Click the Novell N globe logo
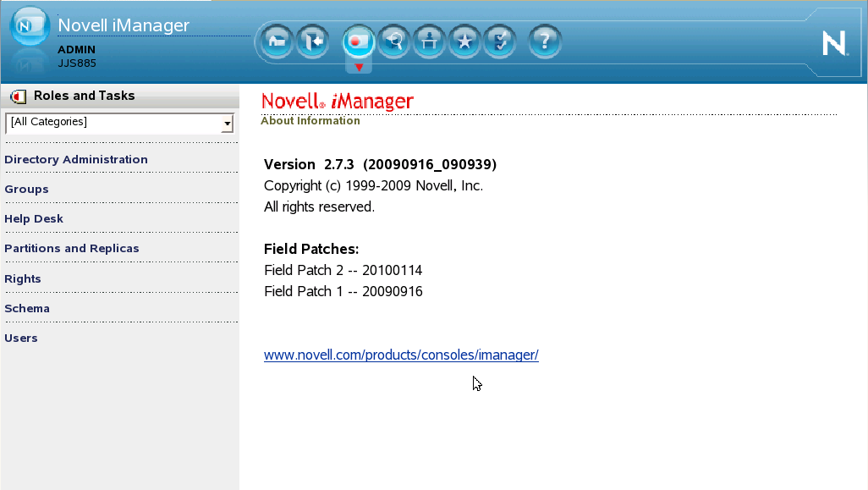868x490 pixels. (x=30, y=25)
